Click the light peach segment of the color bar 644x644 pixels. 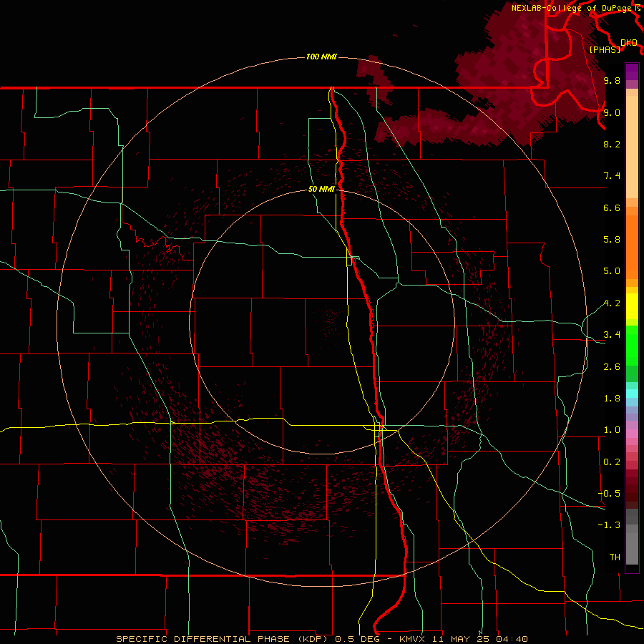632,147
